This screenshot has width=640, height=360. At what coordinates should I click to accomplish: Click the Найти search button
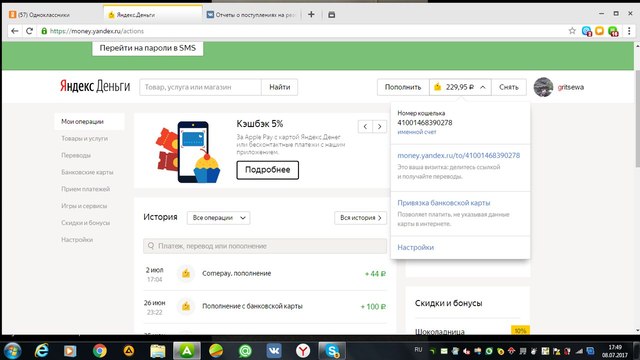[x=280, y=87]
